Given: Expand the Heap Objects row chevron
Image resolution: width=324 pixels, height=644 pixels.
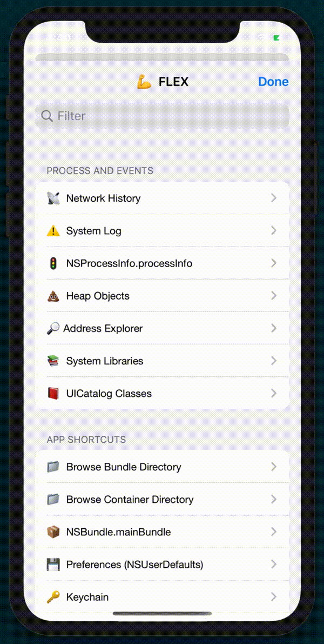Looking at the screenshot, I should click(274, 296).
